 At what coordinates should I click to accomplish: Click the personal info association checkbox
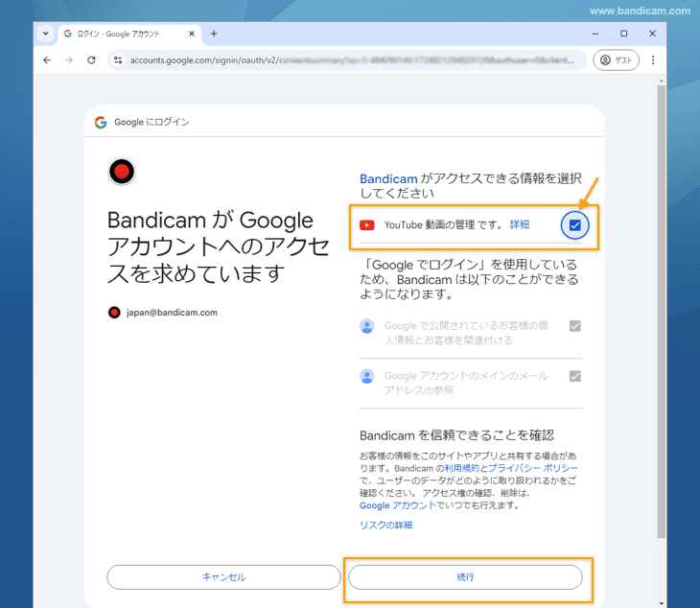click(575, 326)
